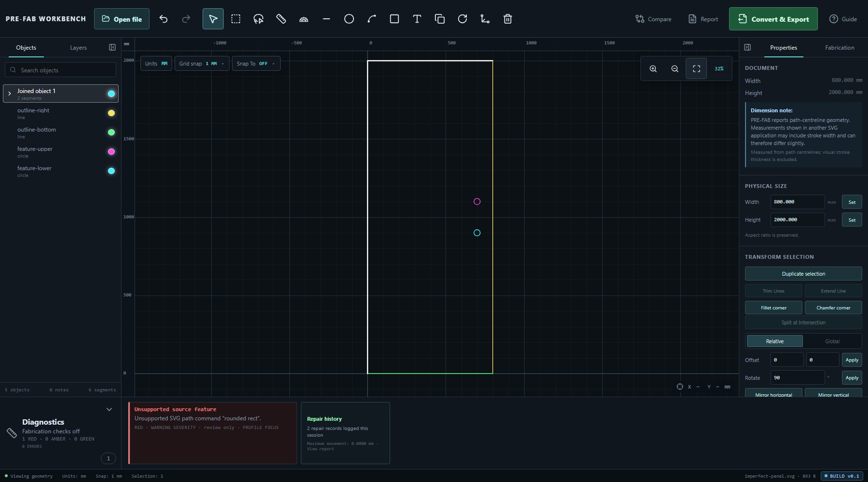
Task: Select the lasso selection tool
Action: (x=258, y=19)
